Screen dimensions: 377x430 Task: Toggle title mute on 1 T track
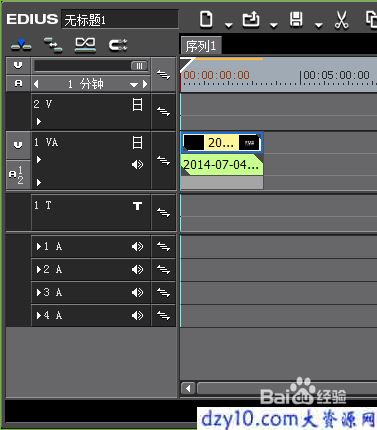(x=137, y=206)
